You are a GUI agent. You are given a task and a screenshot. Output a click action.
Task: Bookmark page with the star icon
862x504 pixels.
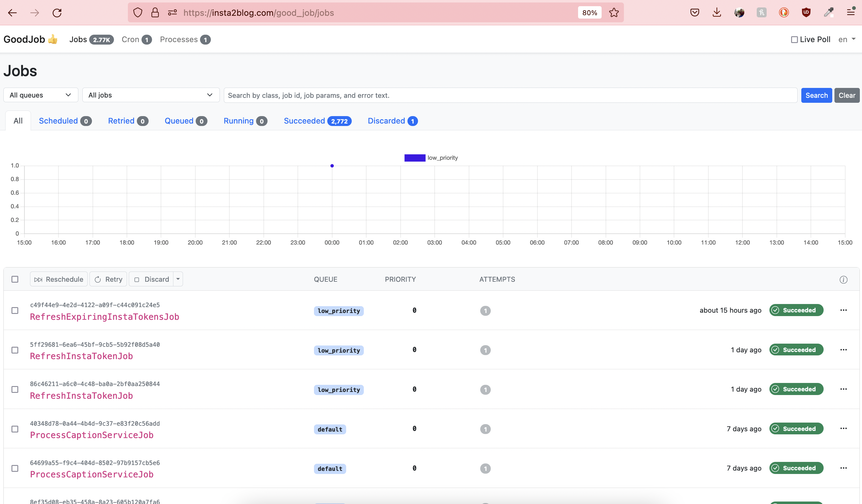pyautogui.click(x=614, y=13)
